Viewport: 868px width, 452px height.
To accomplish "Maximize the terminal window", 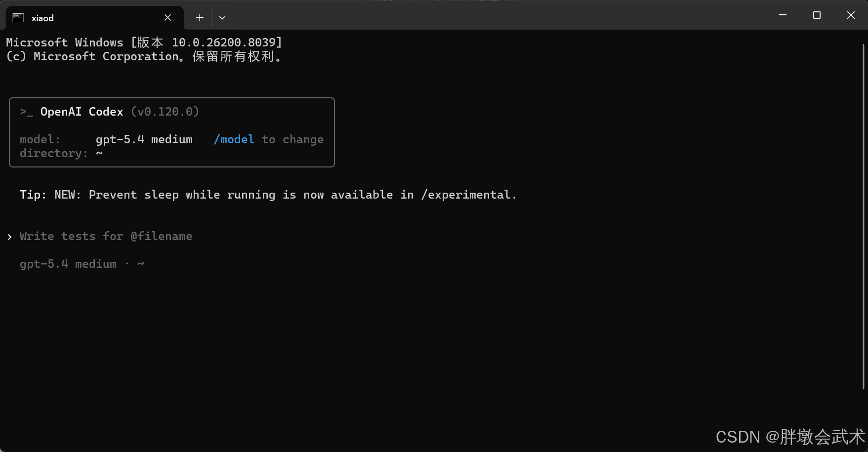I will point(817,15).
